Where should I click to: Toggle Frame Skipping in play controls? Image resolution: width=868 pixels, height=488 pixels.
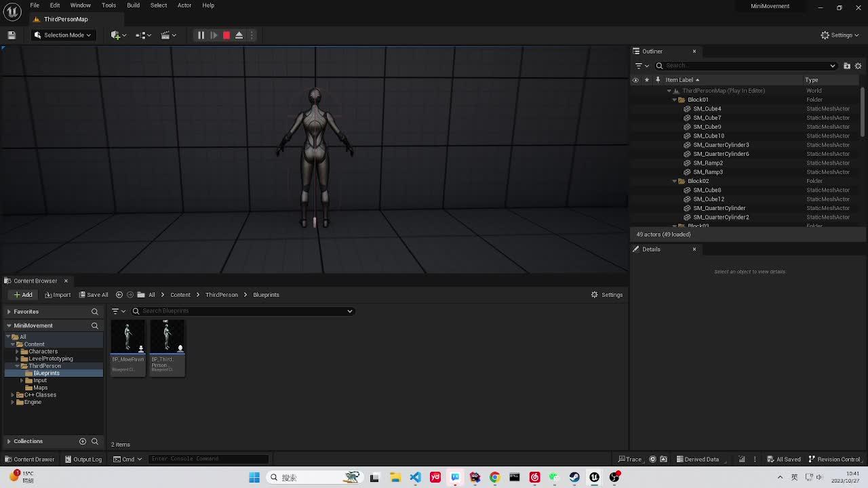pyautogui.click(x=214, y=35)
